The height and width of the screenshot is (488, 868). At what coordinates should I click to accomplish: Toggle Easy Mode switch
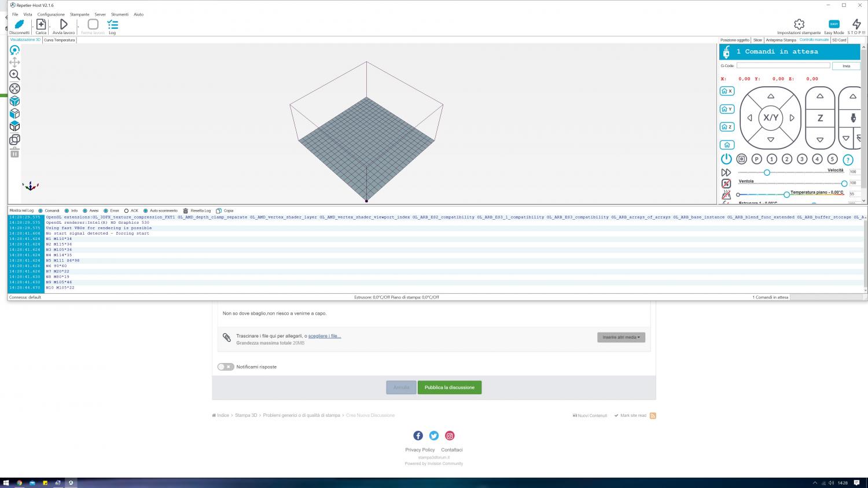pyautogui.click(x=834, y=24)
